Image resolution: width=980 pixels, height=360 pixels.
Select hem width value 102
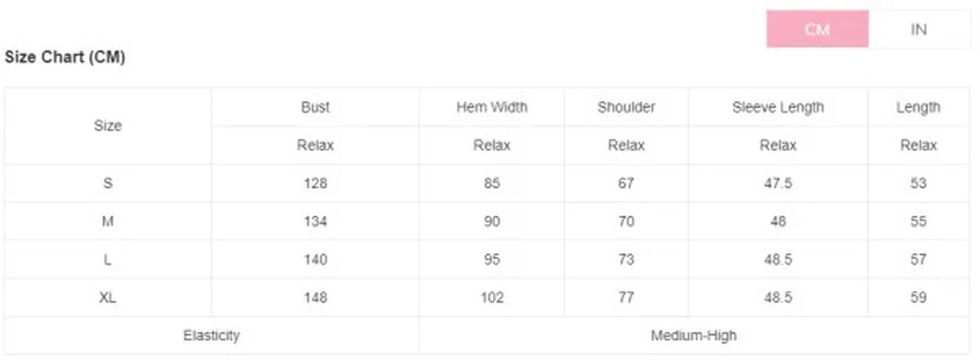pyautogui.click(x=492, y=297)
